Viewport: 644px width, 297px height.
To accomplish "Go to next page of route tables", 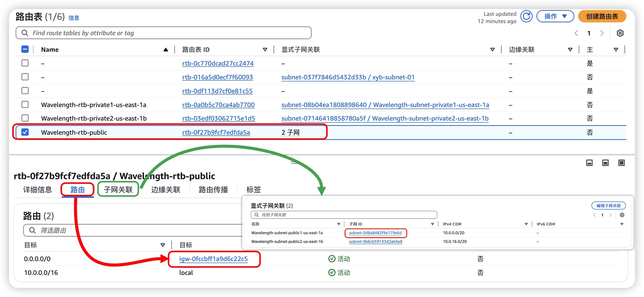I will coord(602,33).
